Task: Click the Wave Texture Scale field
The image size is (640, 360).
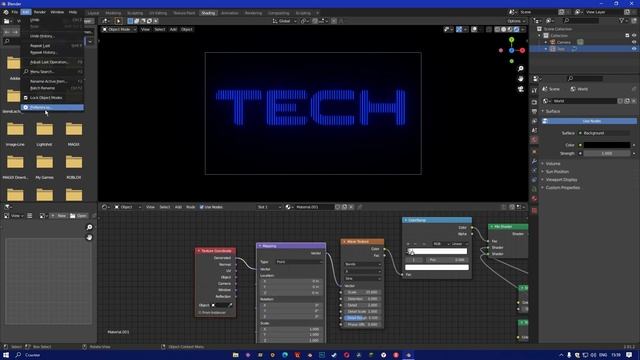Action: coord(362,292)
